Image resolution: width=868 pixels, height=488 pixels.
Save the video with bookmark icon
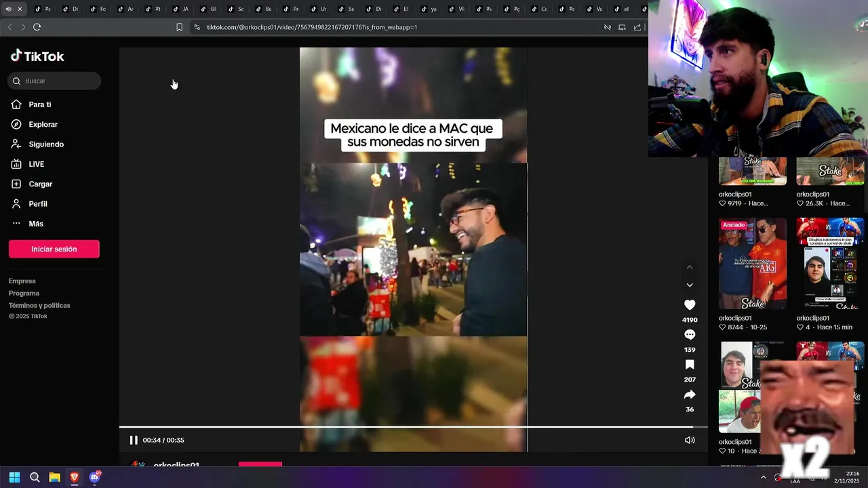[x=690, y=365]
